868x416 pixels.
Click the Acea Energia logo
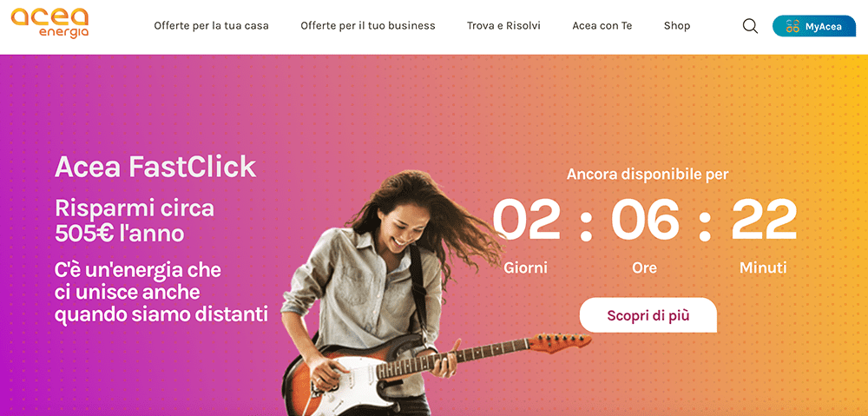(x=49, y=23)
